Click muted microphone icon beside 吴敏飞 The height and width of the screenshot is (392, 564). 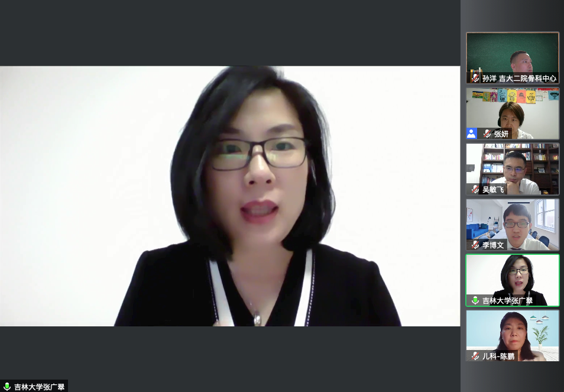[x=475, y=190]
